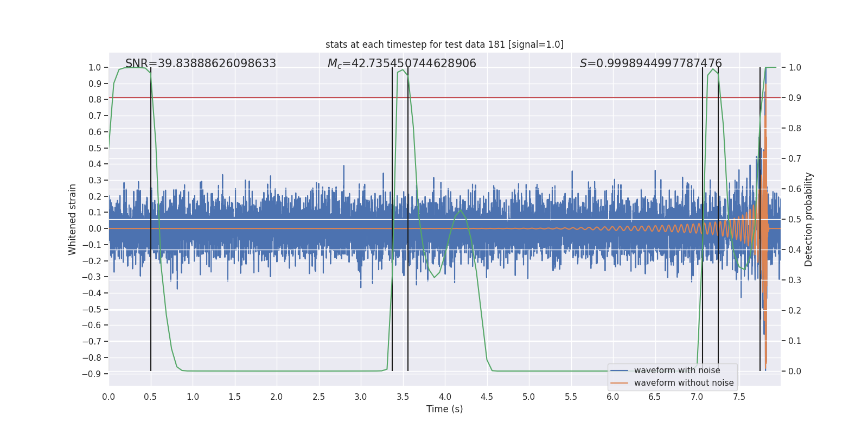Click the 0.8 tick on Whitened strain axis
This screenshot has width=868, height=434.
pos(95,99)
